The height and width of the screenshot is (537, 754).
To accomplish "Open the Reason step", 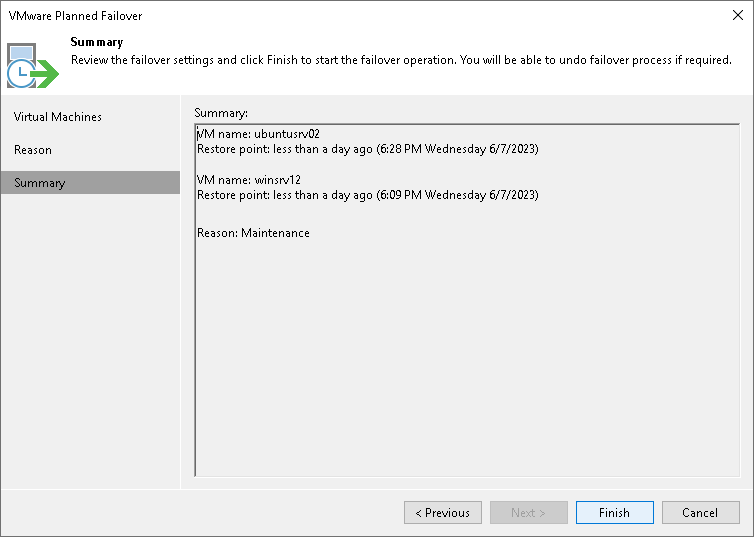I will 90,150.
